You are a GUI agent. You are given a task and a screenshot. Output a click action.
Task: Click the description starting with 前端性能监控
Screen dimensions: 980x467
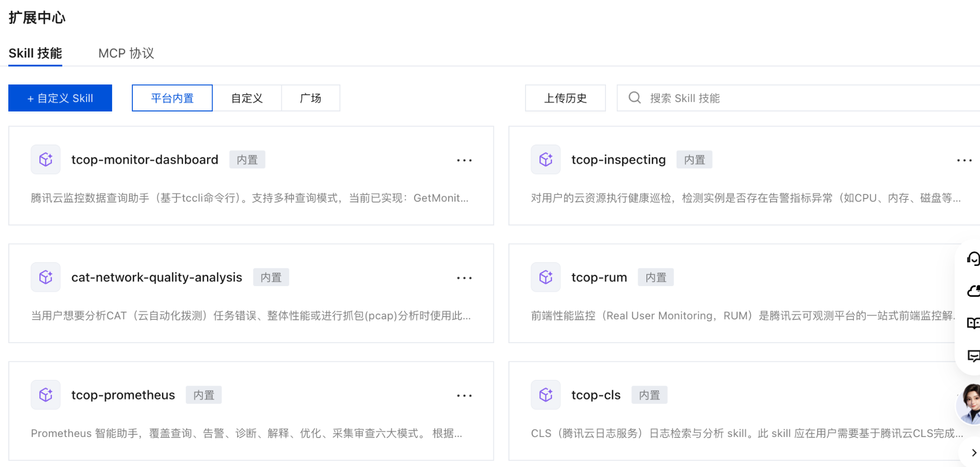pyautogui.click(x=742, y=316)
